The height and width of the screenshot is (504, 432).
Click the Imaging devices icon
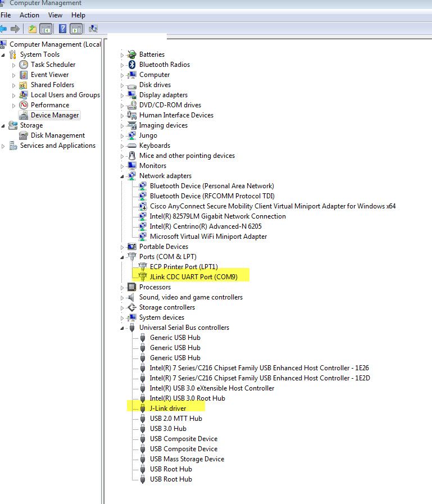132,125
